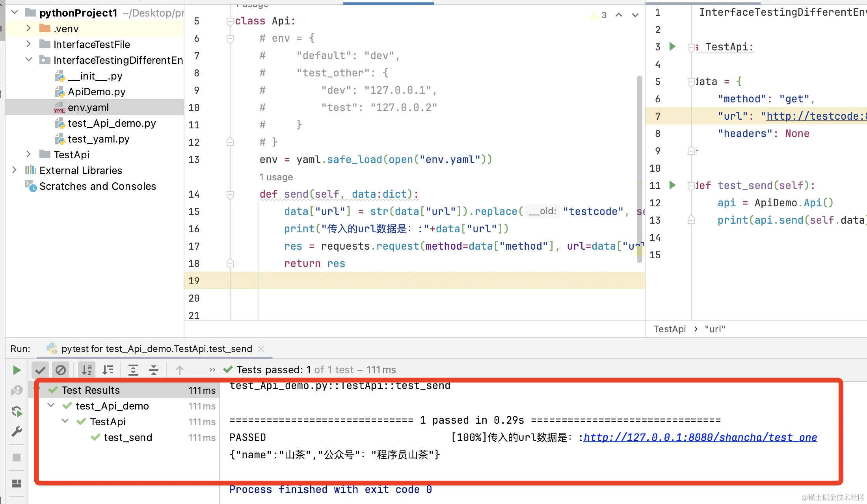Viewport: 867px width, 504px height.
Task: Open run configuration wrench settings
Action: point(17,432)
